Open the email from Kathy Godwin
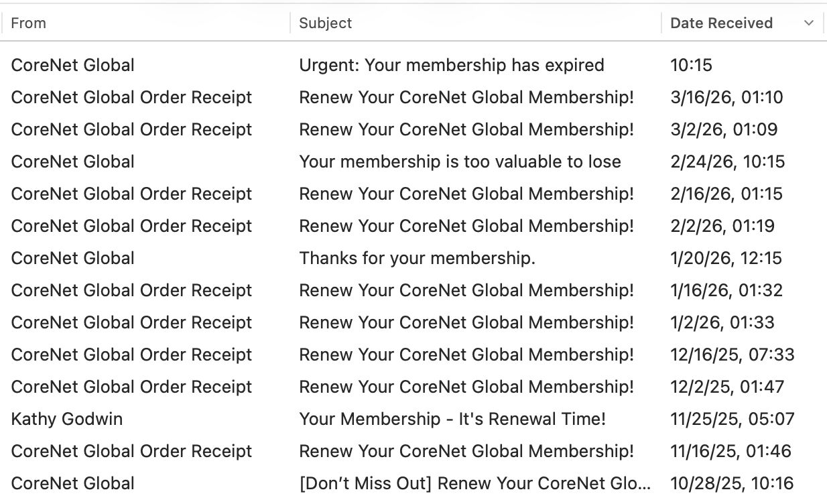 click(67, 419)
